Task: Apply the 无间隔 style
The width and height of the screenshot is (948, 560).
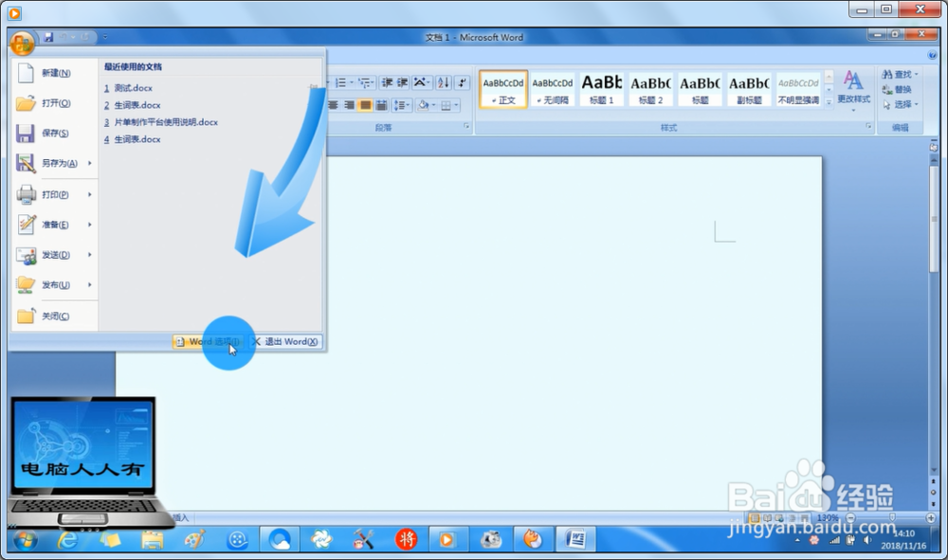Action: tap(553, 89)
